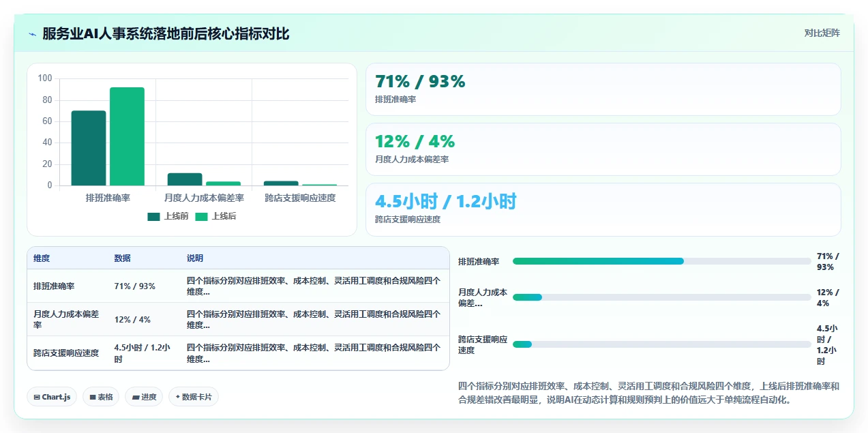The width and height of the screenshot is (868, 433).
Task: Click the 说明 text in the 排班准确率 row
Action: pyautogui.click(x=314, y=286)
